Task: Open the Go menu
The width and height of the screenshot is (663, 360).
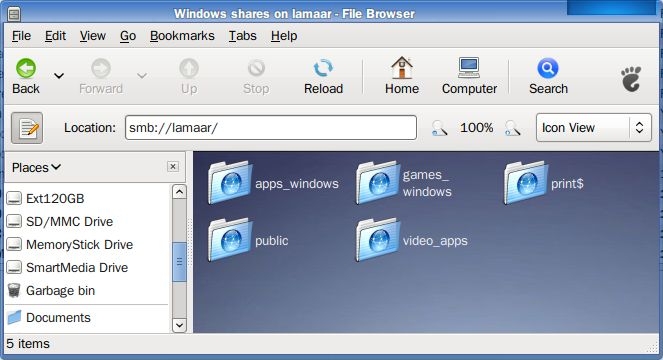Action: (x=128, y=36)
